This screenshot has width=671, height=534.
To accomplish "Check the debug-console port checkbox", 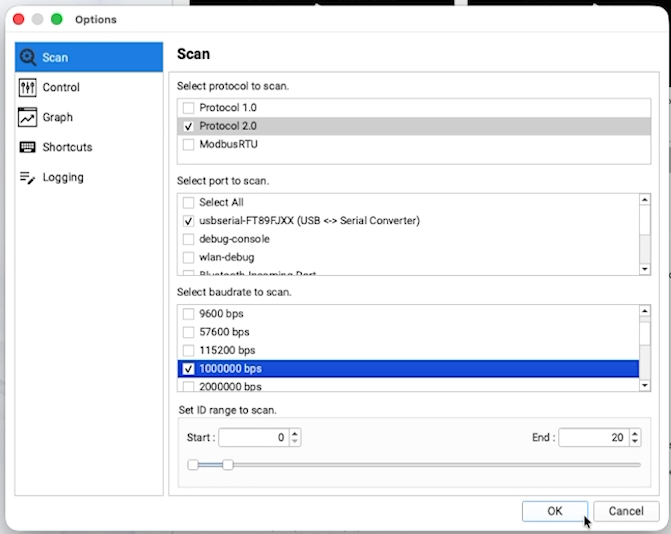I will [188, 239].
